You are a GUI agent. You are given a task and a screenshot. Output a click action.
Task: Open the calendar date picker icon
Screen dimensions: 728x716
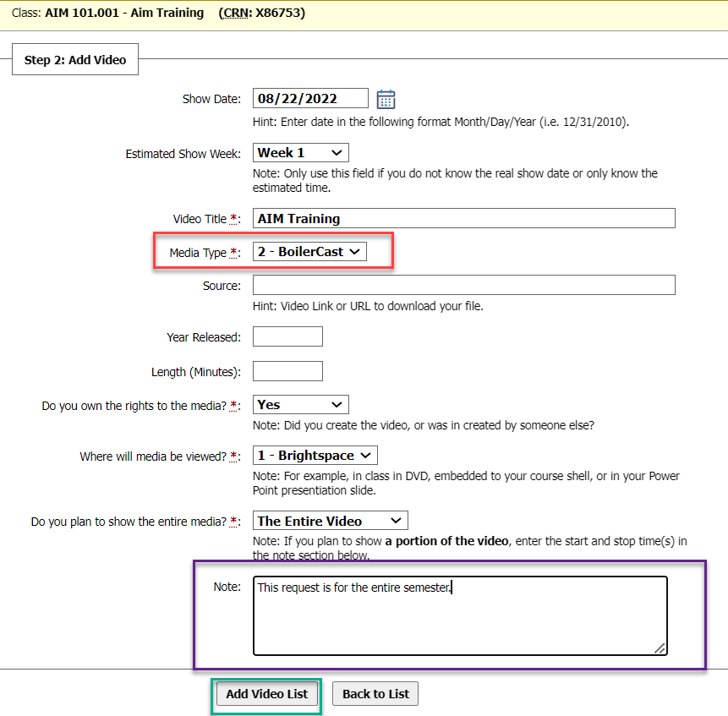(x=386, y=99)
